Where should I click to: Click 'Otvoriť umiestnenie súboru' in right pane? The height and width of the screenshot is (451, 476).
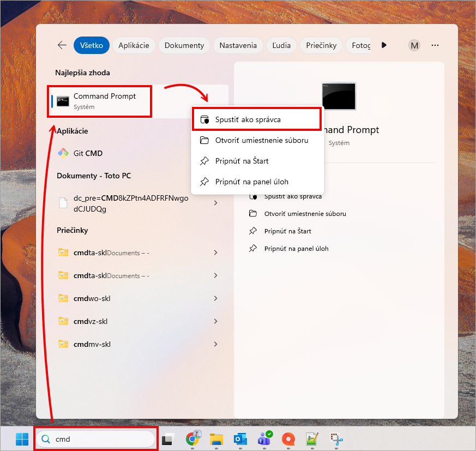[x=305, y=214]
